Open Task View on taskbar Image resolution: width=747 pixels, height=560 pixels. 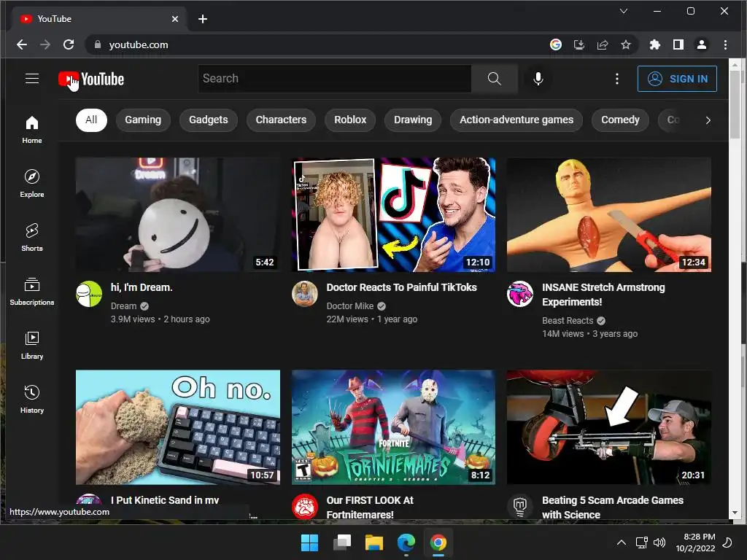342,542
